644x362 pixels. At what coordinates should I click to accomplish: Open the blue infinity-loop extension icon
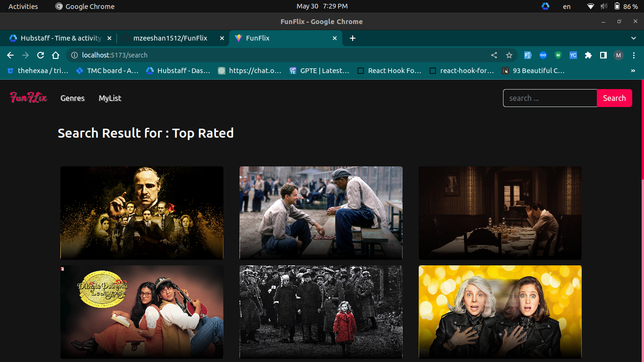pos(543,55)
